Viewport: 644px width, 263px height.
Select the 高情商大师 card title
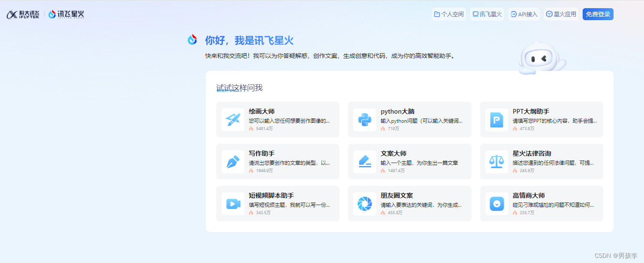click(529, 196)
